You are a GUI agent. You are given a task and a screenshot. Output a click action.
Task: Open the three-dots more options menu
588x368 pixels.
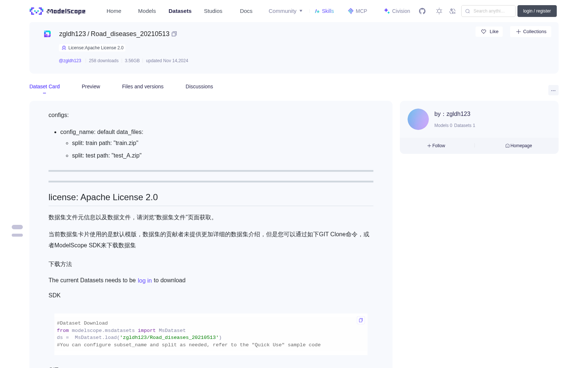click(553, 90)
